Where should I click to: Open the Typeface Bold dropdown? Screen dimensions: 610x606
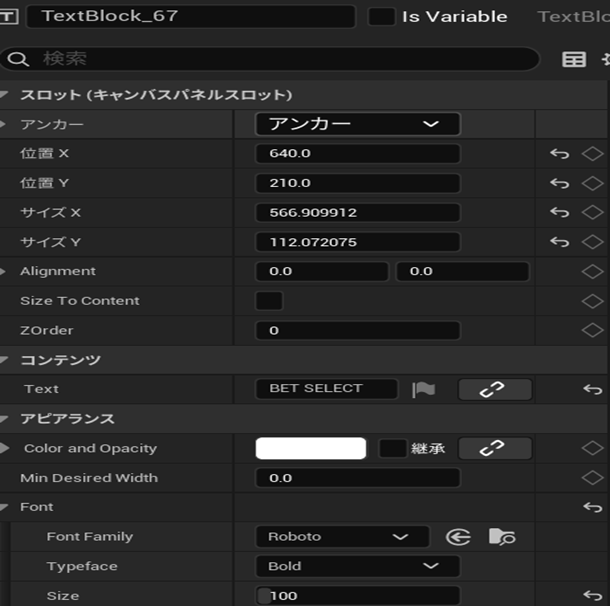pyautogui.click(x=357, y=566)
